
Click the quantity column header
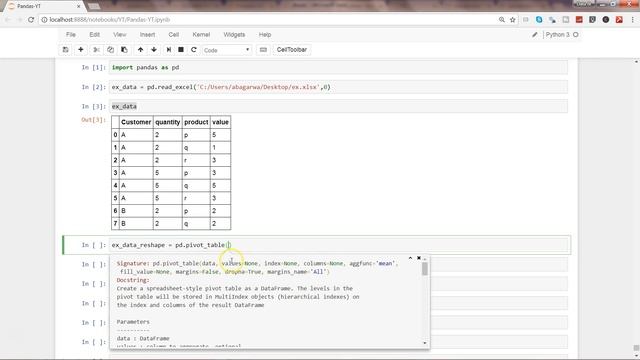(167, 122)
